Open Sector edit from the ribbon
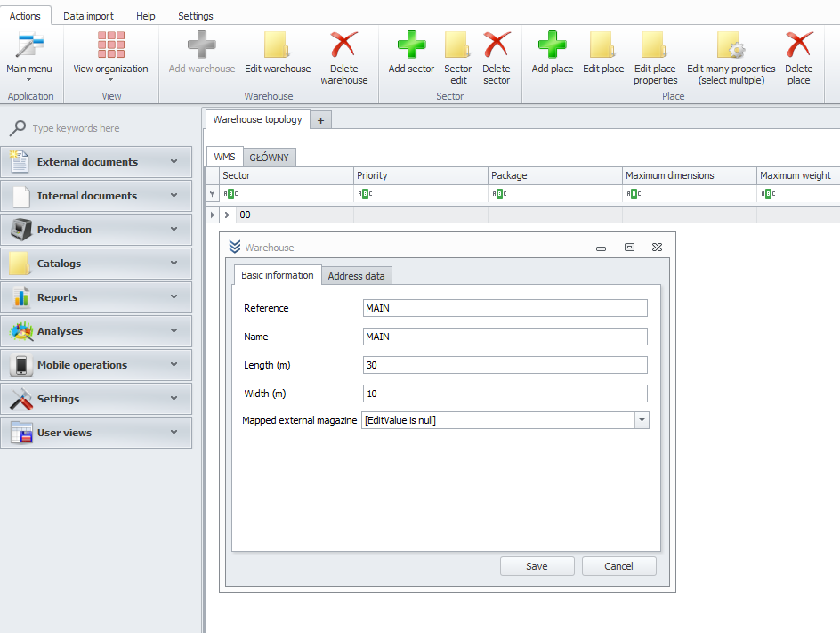 click(458, 58)
